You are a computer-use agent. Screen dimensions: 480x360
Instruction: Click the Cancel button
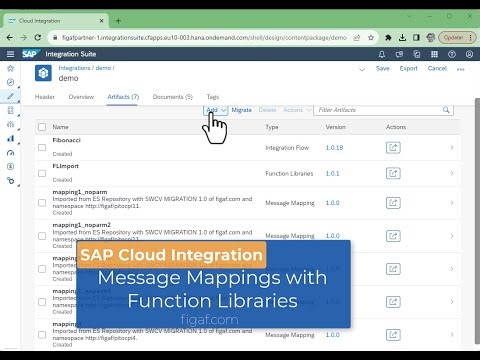click(x=437, y=68)
